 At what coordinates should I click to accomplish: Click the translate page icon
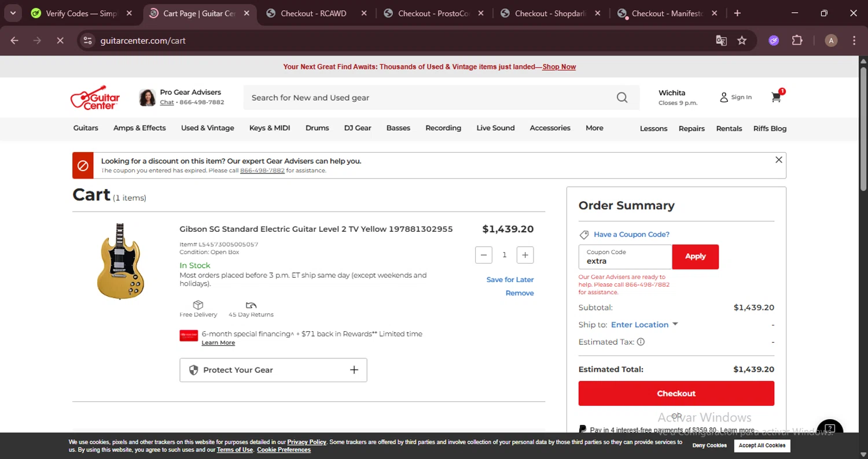[x=721, y=40]
